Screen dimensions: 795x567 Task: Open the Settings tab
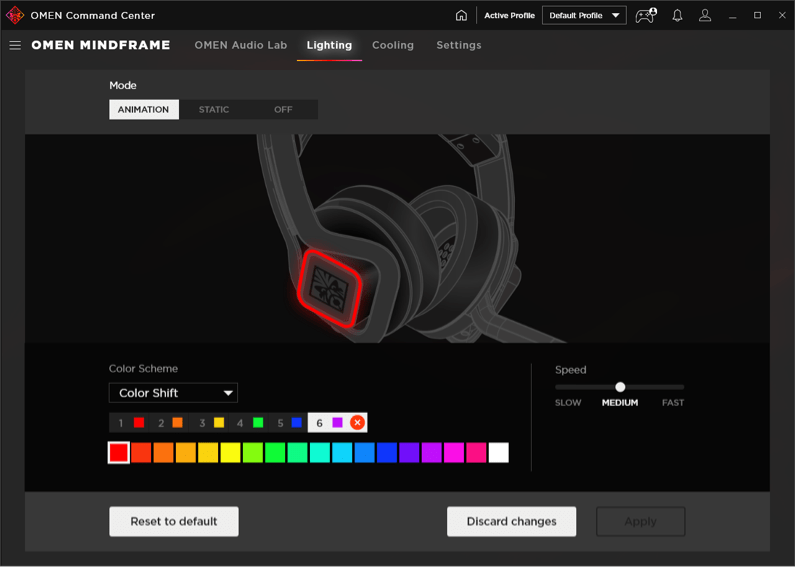click(459, 45)
